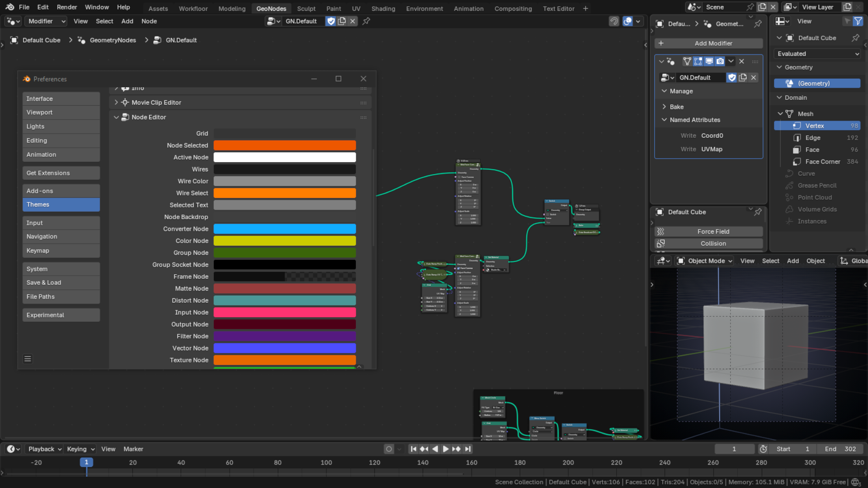Open Preferences hamburger menu icon
The image size is (868, 488).
(28, 359)
